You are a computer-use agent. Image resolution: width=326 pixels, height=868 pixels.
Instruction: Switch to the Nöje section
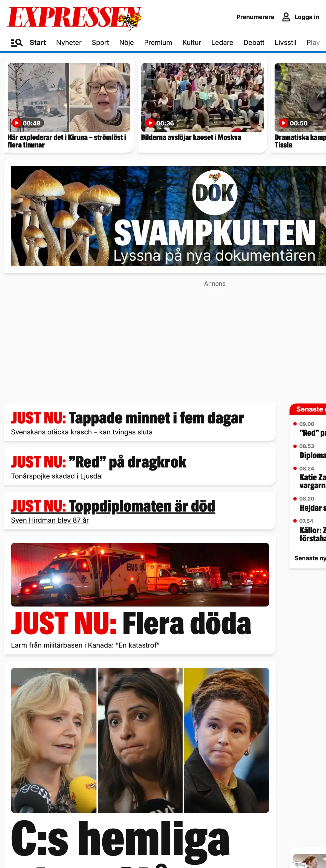click(127, 43)
